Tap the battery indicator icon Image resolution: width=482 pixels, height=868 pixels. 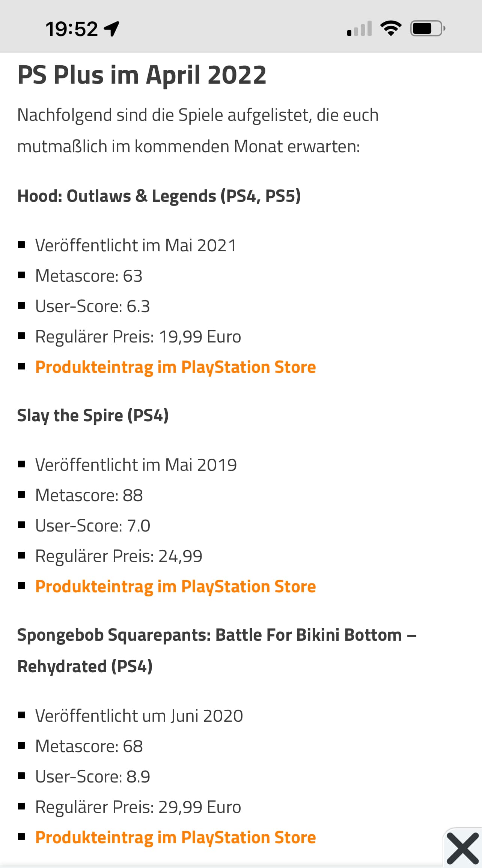[428, 29]
